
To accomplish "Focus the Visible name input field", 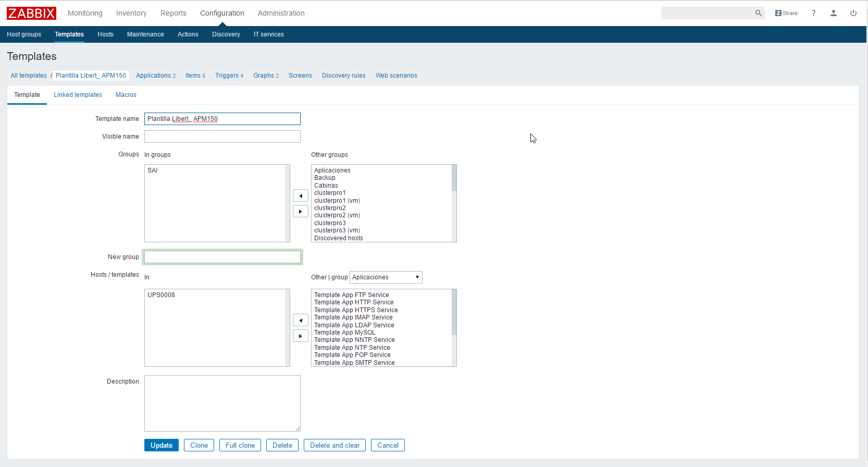I will click(x=222, y=137).
